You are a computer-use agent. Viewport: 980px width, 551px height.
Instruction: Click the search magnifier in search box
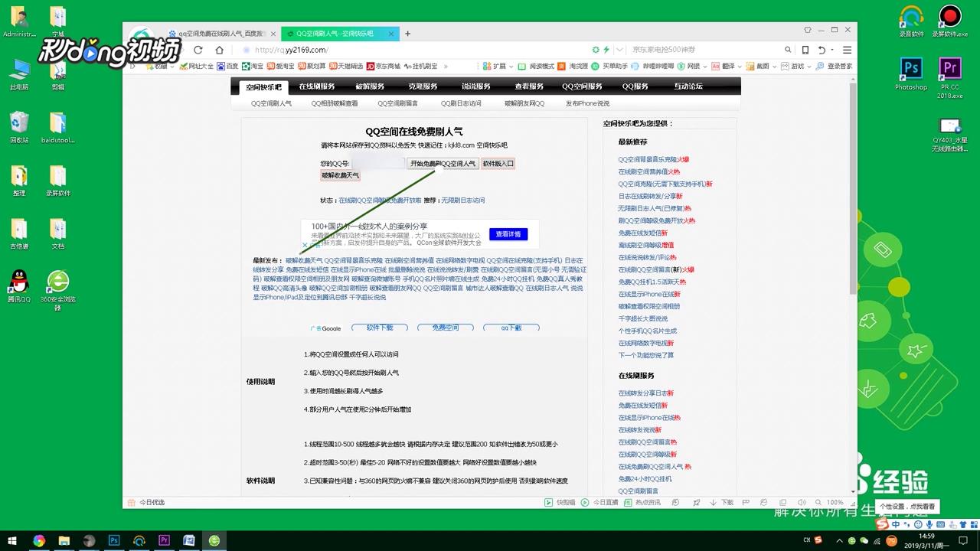pyautogui.click(x=788, y=50)
